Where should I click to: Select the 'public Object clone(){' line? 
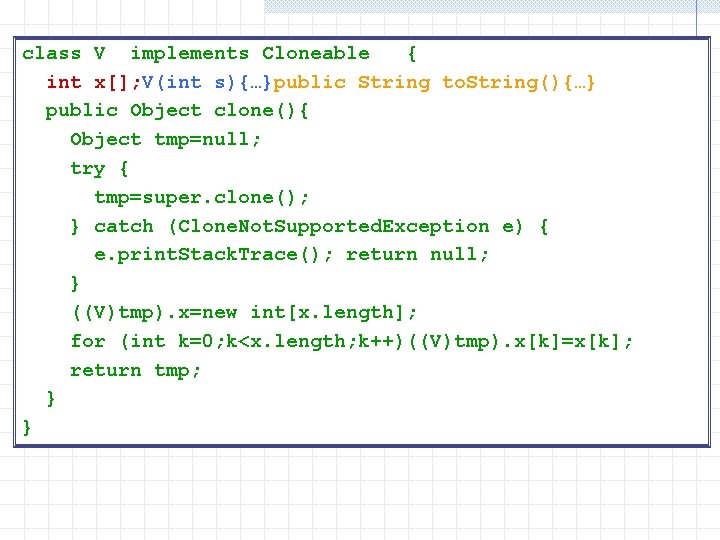pyautogui.click(x=177, y=111)
